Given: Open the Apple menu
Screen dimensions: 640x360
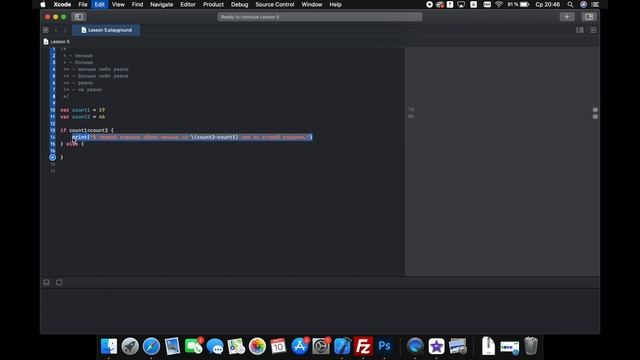Looking at the screenshot, I should point(43,4).
